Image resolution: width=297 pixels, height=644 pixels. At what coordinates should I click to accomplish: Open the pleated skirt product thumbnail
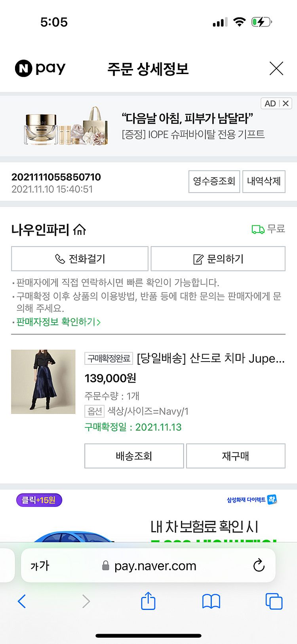pos(43,382)
